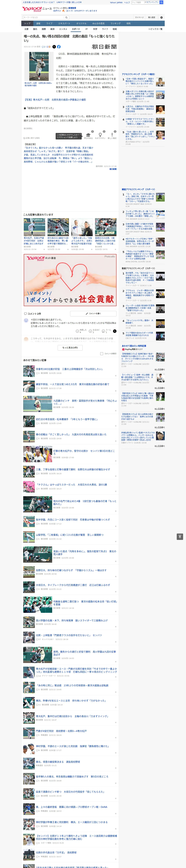Open IT category tab
This screenshot has width=186, height=868.
coord(86,29)
